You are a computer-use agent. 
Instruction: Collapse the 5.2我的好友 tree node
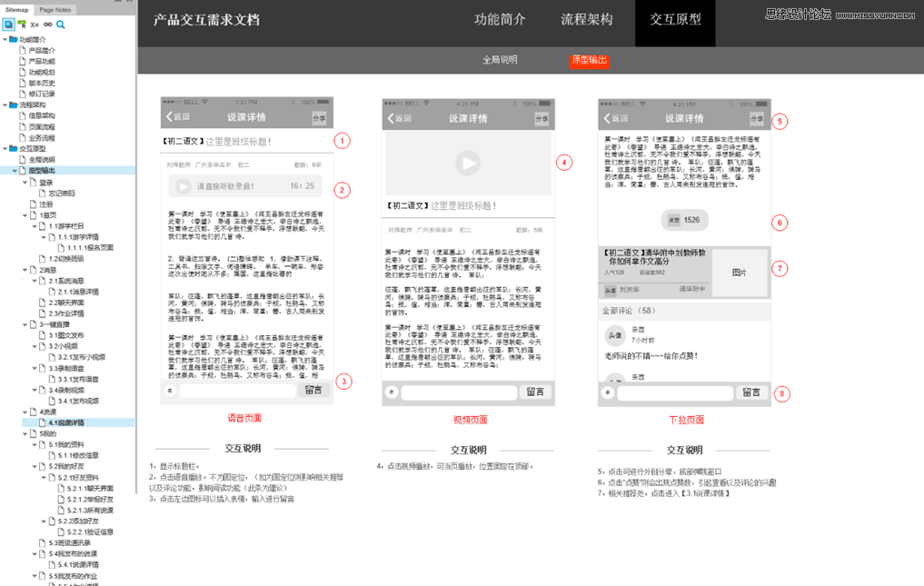tap(35, 466)
